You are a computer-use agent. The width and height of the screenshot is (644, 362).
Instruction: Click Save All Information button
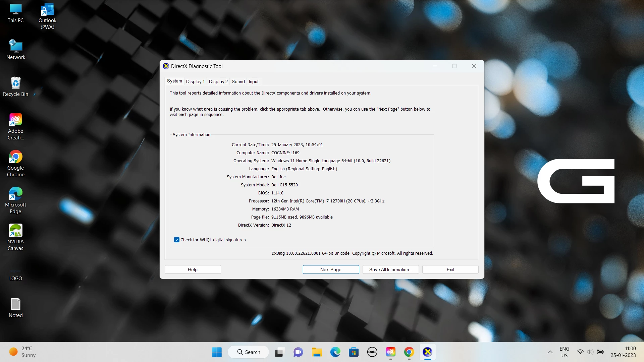pos(390,269)
